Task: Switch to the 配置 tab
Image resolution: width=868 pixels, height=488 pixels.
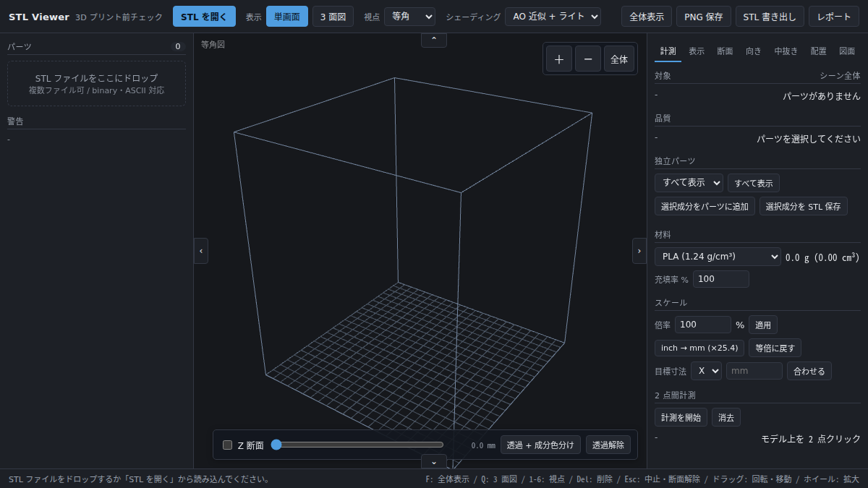Action: (818, 51)
